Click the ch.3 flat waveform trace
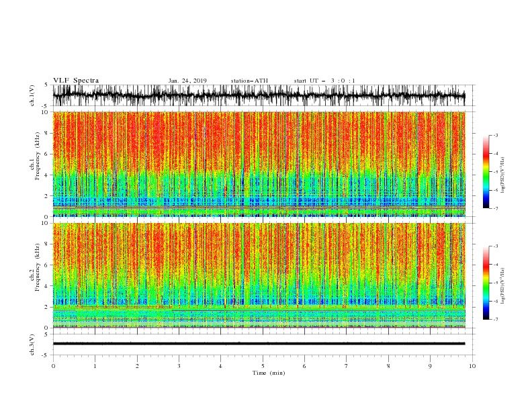 pyautogui.click(x=259, y=344)
